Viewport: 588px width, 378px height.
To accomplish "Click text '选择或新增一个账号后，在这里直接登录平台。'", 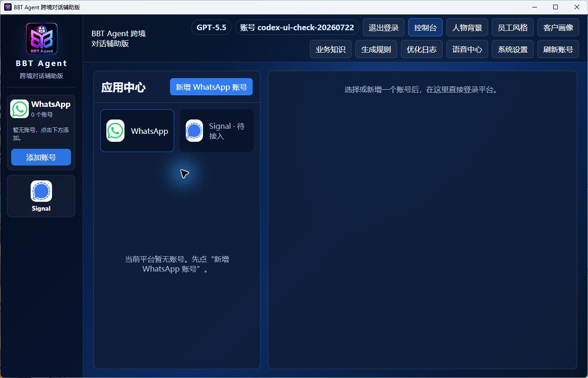I will click(x=422, y=90).
